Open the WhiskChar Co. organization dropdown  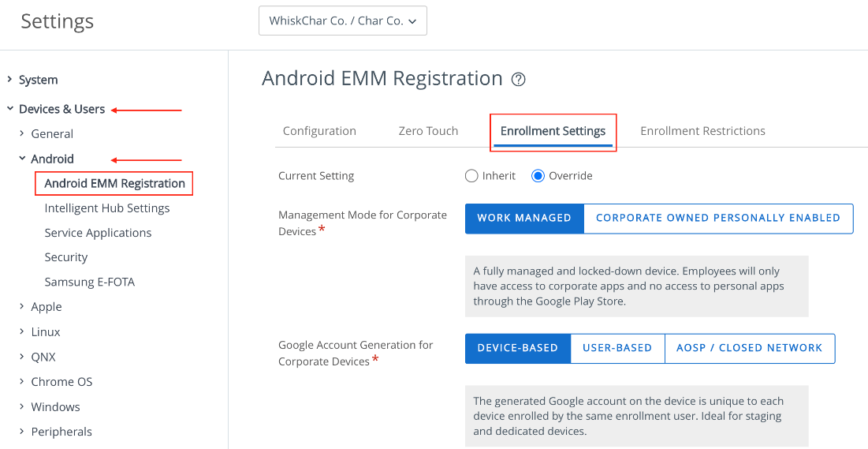click(342, 21)
